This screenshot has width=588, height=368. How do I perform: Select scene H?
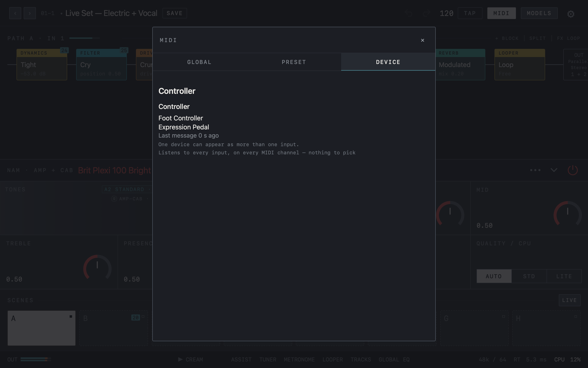[x=546, y=328]
